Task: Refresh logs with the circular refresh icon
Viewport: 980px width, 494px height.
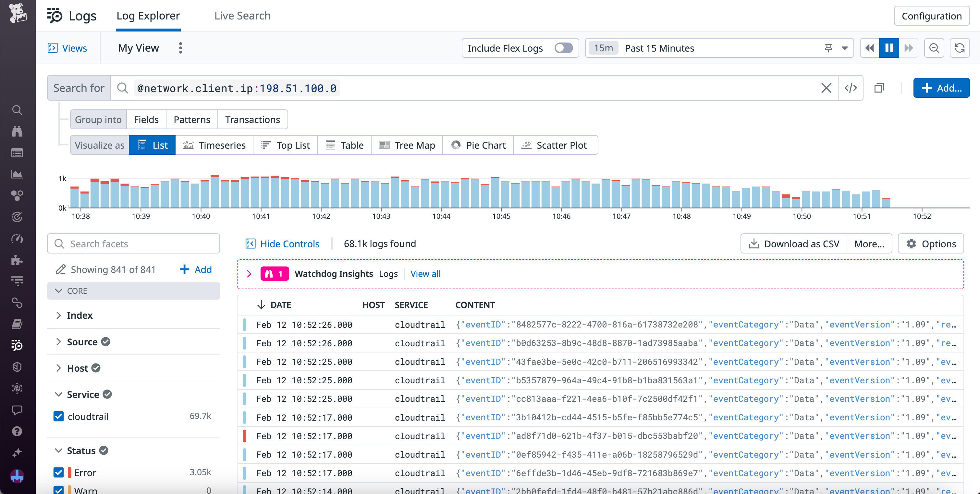Action: 960,48
